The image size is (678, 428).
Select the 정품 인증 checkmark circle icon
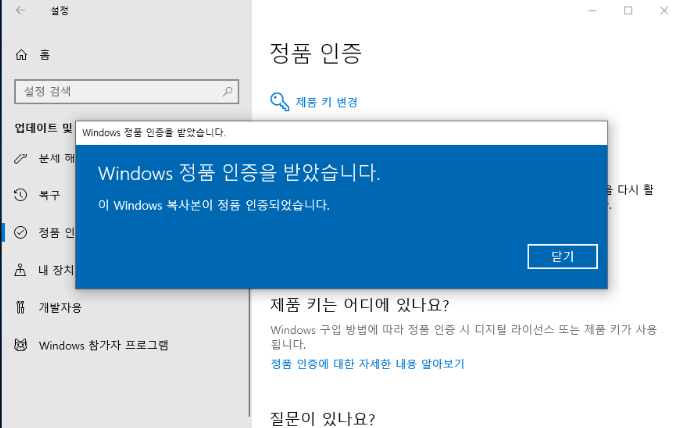click(x=20, y=233)
